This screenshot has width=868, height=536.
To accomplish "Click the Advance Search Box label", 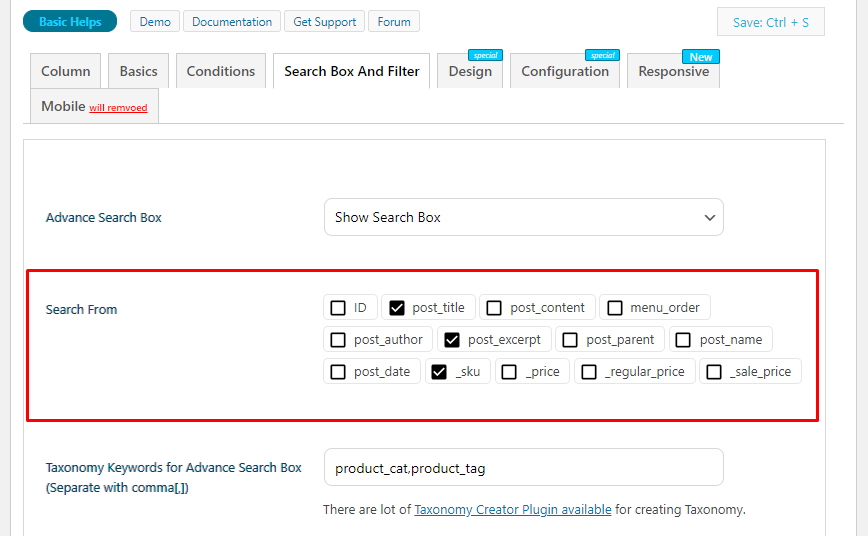I will [x=104, y=218].
